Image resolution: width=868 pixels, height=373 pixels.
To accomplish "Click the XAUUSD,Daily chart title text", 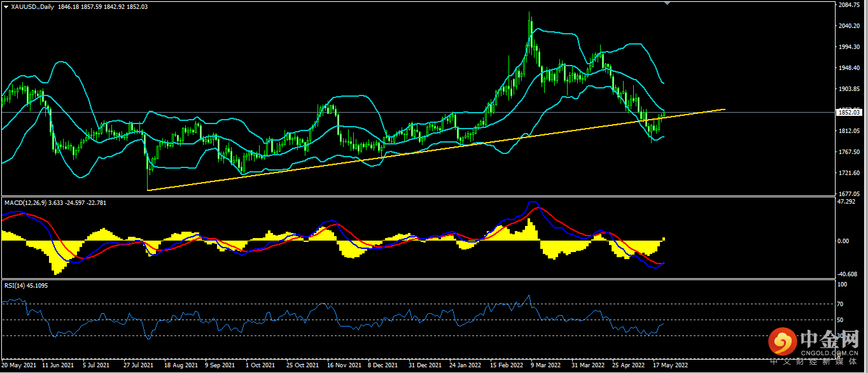I will [x=32, y=6].
